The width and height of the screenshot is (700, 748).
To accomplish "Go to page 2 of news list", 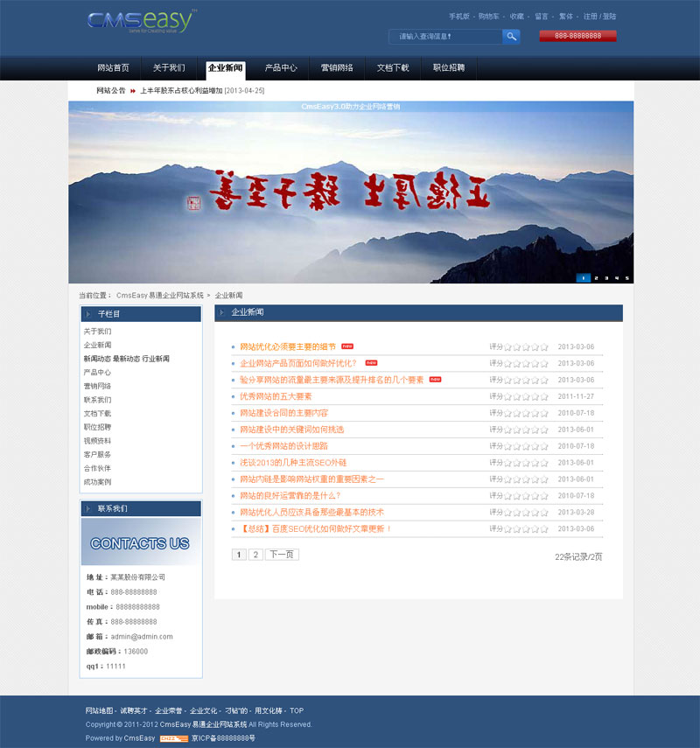I will pos(255,555).
